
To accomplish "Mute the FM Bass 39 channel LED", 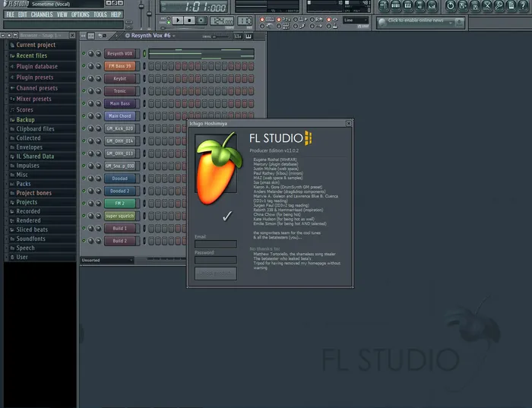I will (84, 66).
